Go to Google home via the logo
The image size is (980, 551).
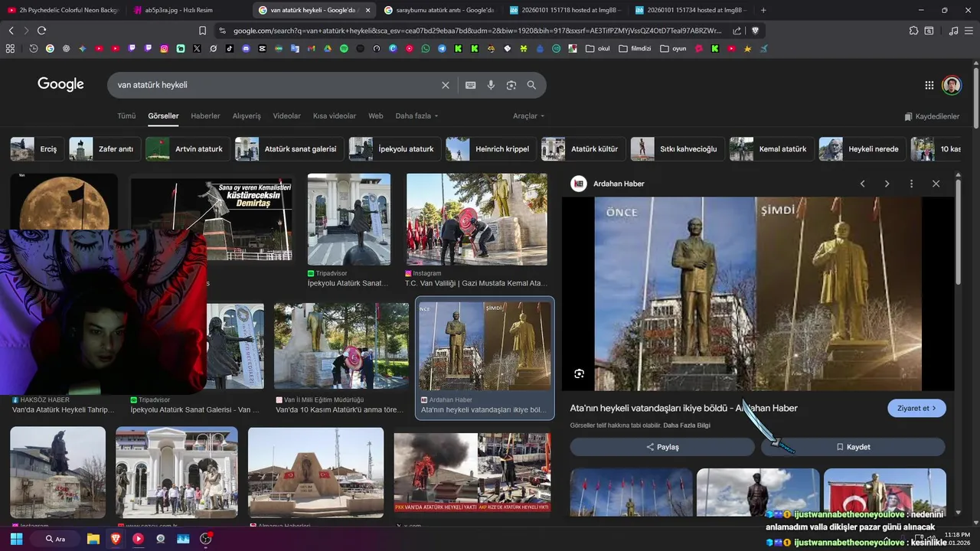coord(60,84)
